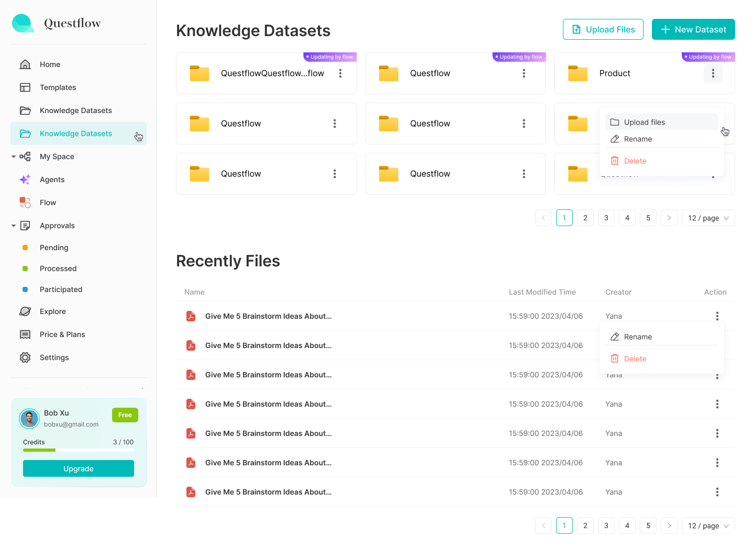Image resolution: width=754 pixels, height=560 pixels.
Task: Click the New Dataset button
Action: (693, 29)
